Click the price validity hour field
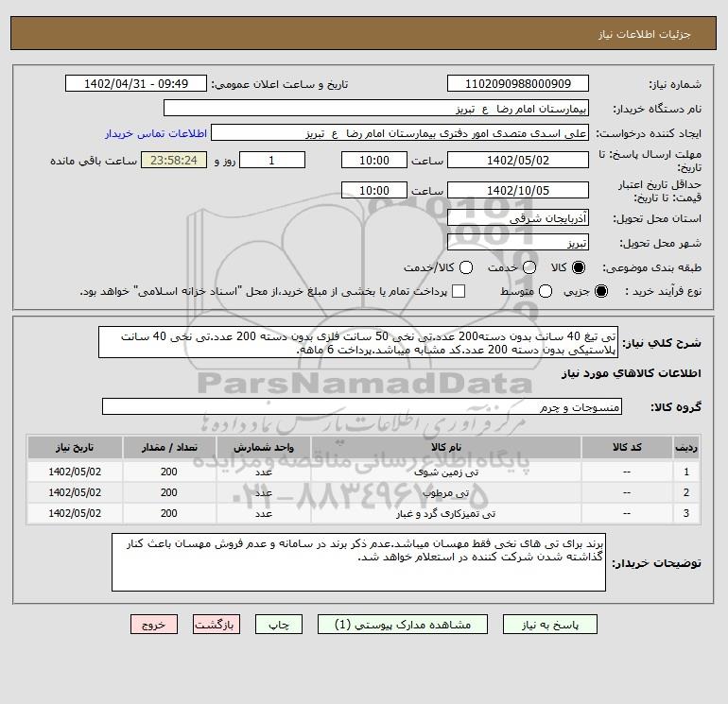 (374, 190)
